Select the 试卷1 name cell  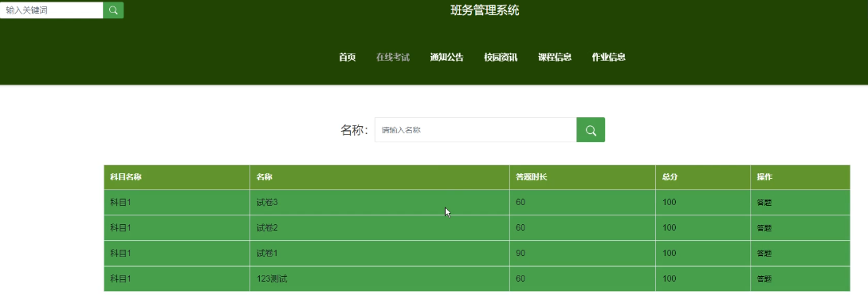(379, 254)
